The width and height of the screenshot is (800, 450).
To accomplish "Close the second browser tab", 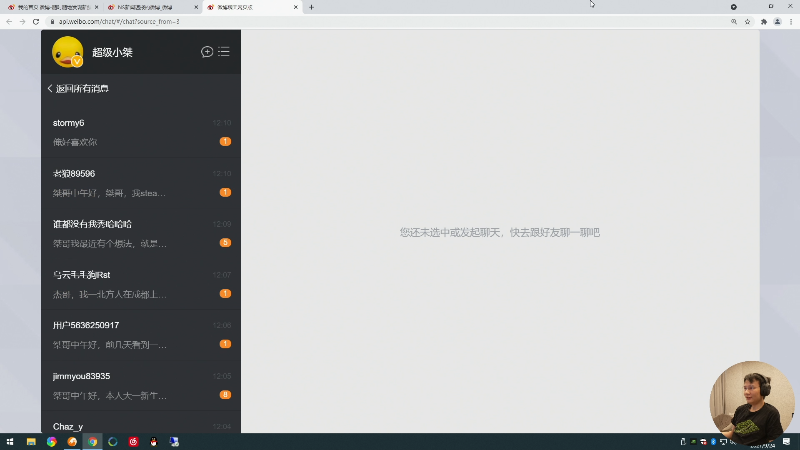I will (196, 7).
